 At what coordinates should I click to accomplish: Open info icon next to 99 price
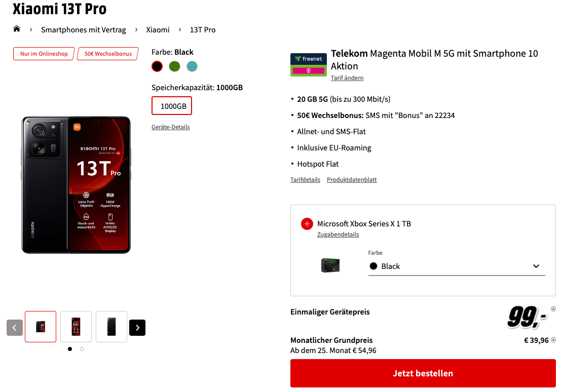(x=553, y=309)
